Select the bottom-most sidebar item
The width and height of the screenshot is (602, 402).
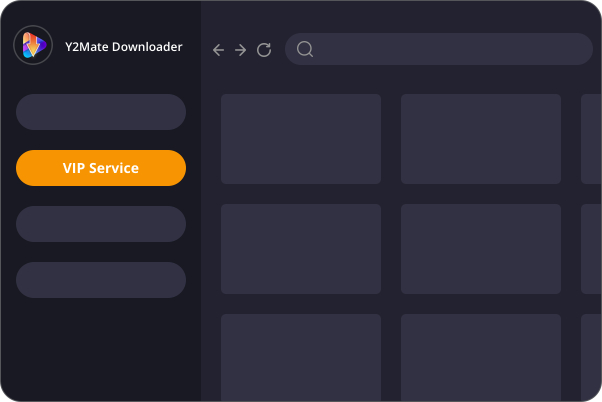tap(101, 280)
